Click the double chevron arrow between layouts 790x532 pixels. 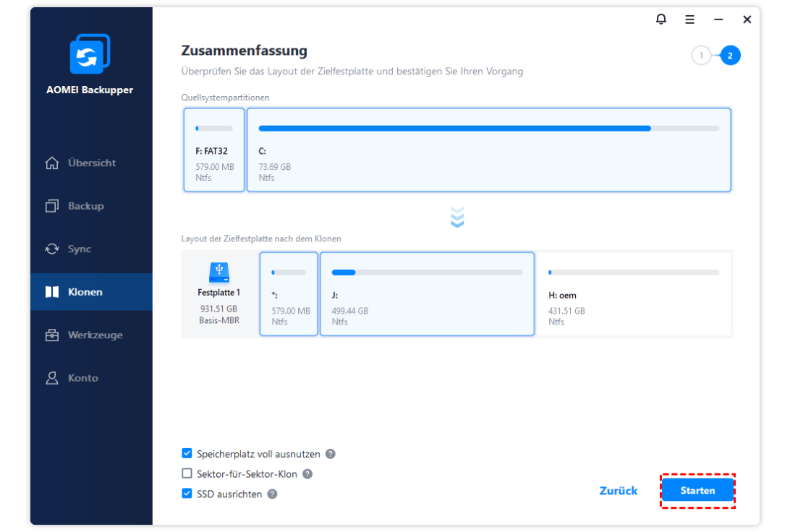click(457, 218)
